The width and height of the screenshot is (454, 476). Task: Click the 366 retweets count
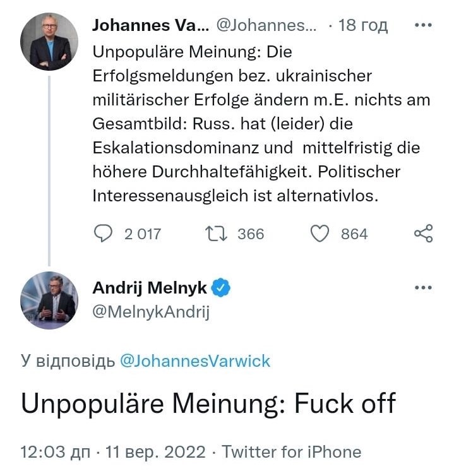click(x=251, y=234)
